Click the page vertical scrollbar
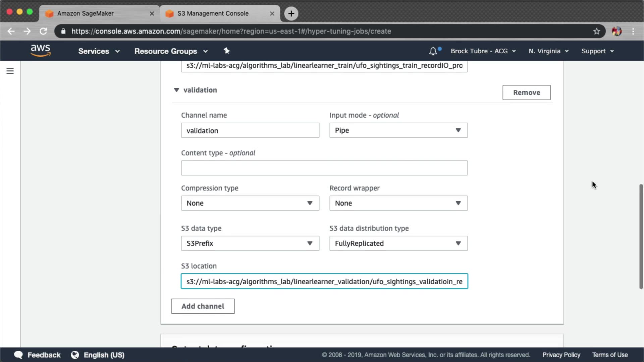The image size is (644, 362). 641,236
